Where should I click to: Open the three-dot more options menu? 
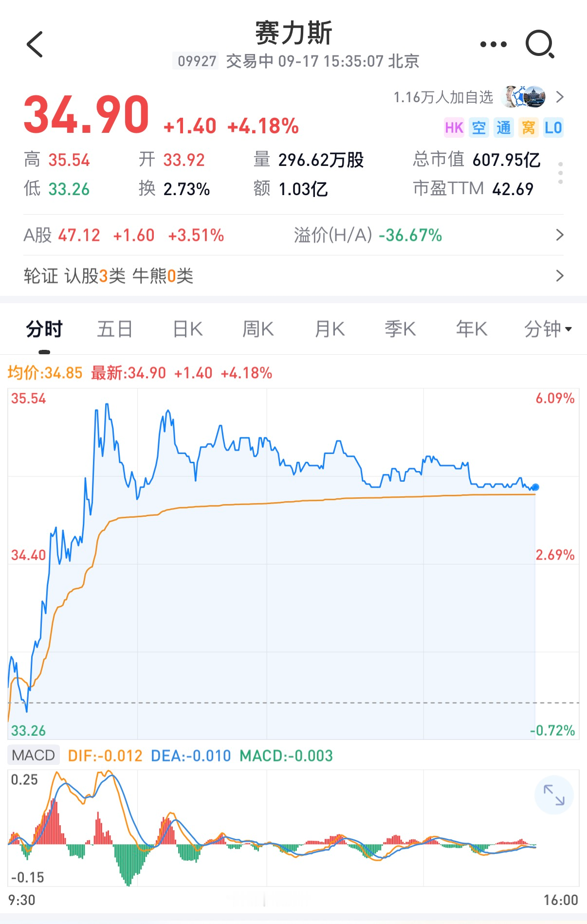tap(493, 44)
